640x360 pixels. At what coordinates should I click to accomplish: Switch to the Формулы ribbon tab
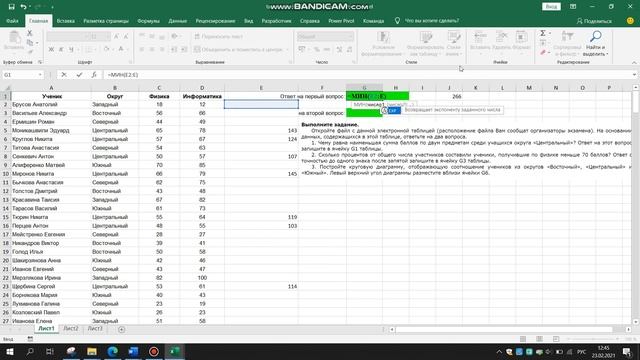pos(148,21)
